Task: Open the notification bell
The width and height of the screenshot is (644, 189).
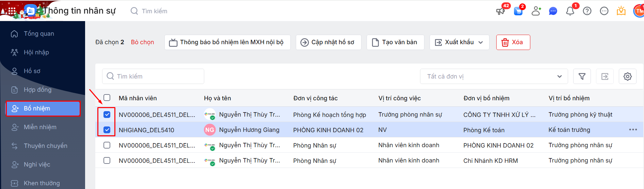Action: click(570, 11)
